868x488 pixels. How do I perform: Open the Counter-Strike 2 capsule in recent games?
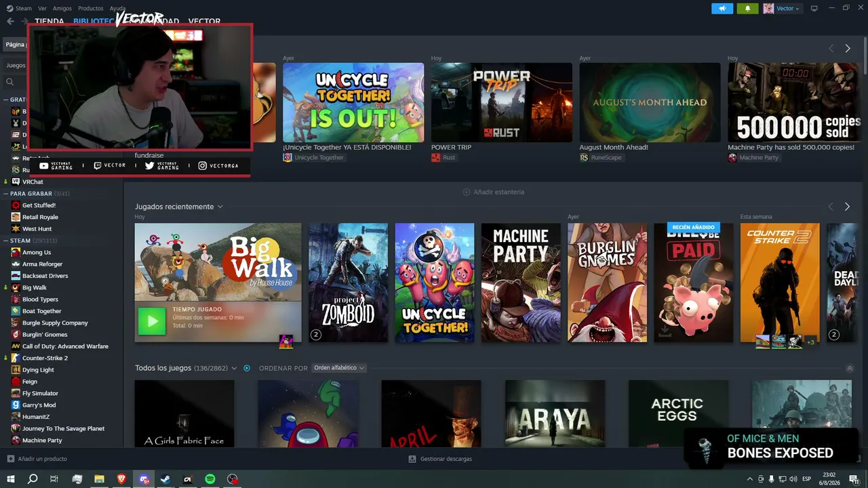(x=780, y=283)
